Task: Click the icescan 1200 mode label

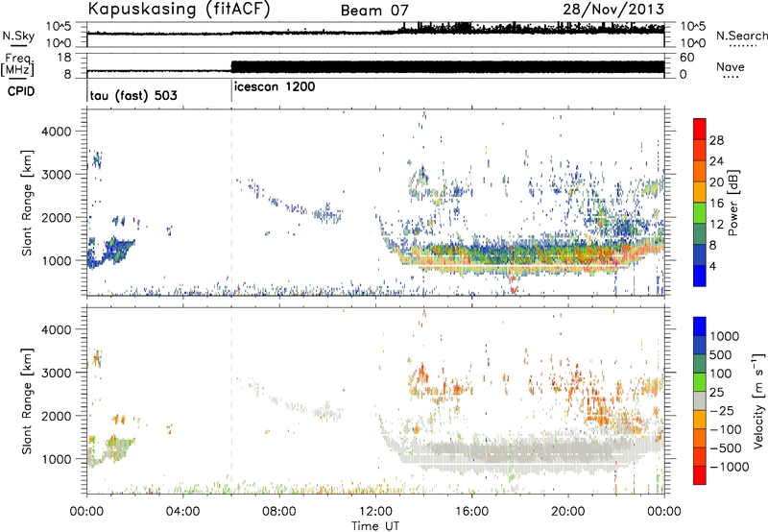Action: (x=275, y=87)
